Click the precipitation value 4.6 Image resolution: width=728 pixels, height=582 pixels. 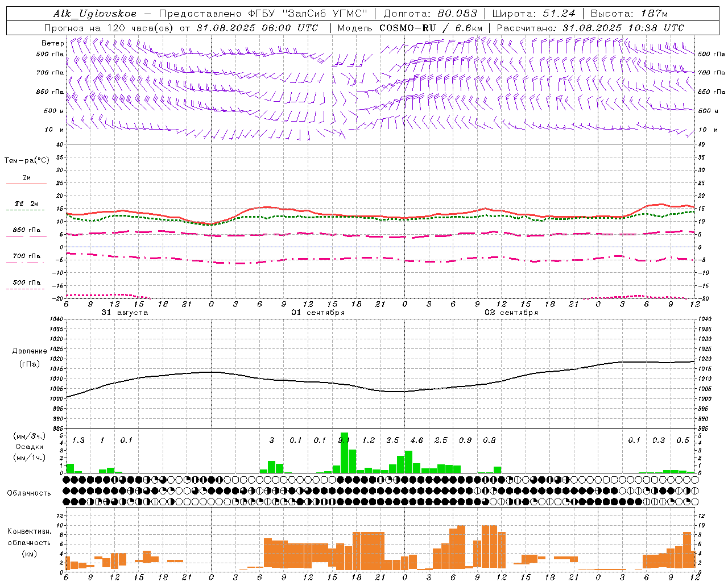(417, 440)
